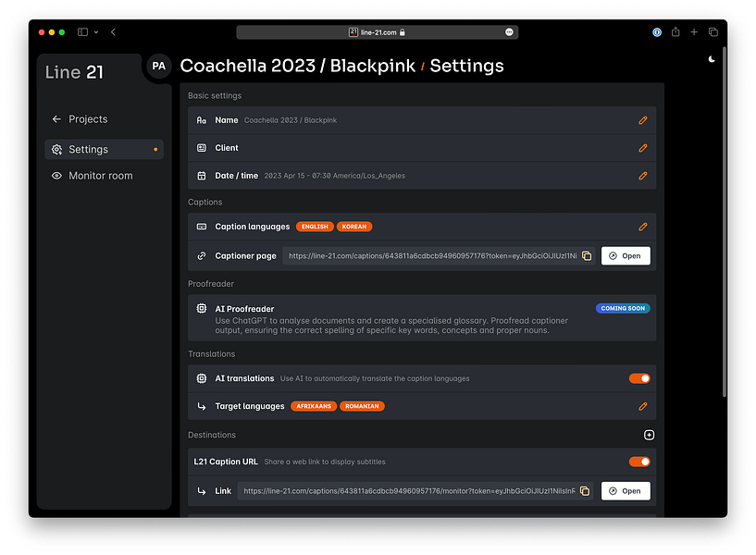
Task: Click the 'Share a web link to display subtitles' text
Action: coord(325,462)
